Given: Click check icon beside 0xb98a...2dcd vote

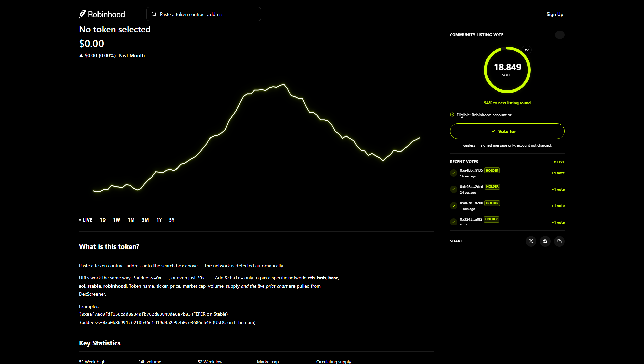Looking at the screenshot, I should click(454, 189).
